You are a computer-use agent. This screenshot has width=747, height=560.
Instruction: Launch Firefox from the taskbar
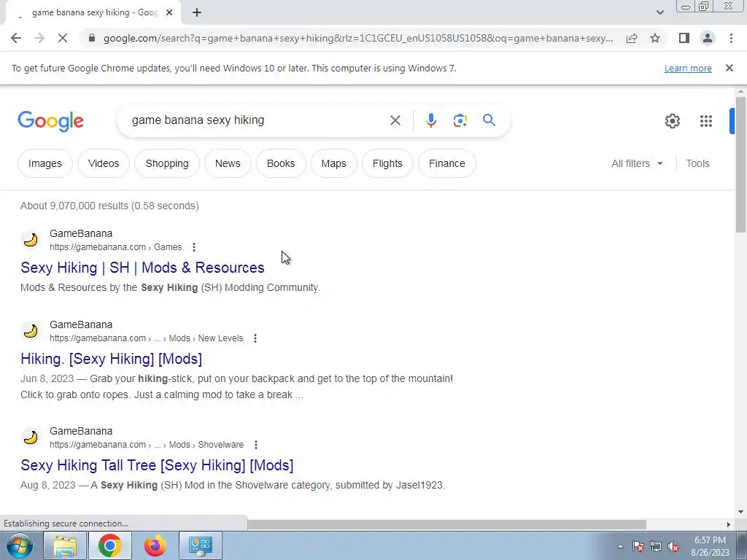click(155, 545)
